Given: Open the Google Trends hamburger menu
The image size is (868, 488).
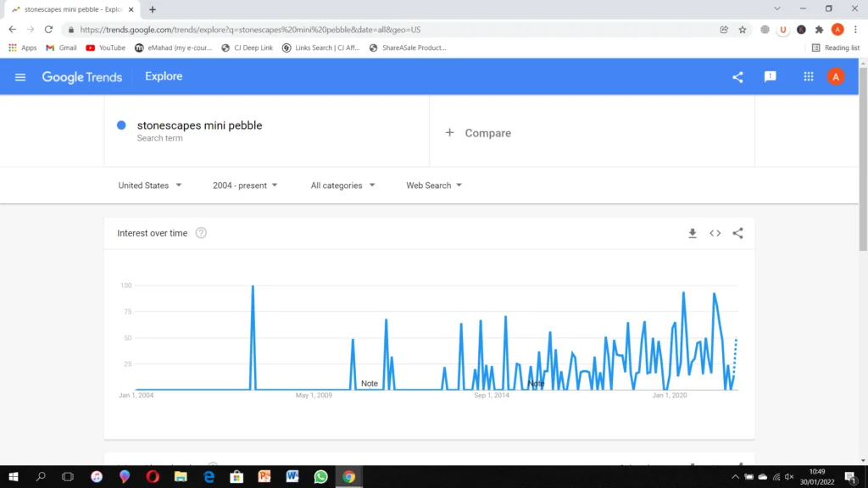Looking at the screenshot, I should point(20,77).
